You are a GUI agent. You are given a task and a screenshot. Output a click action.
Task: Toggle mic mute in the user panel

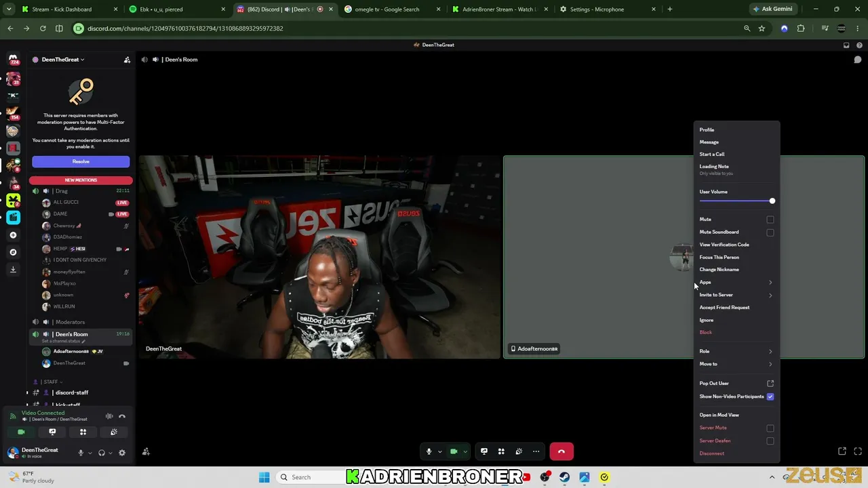pos(81,453)
